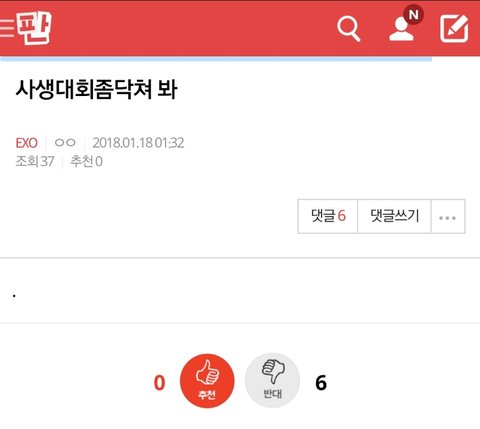Click the blue loading progress bar
This screenshot has width=480, height=429.
pos(216,59)
